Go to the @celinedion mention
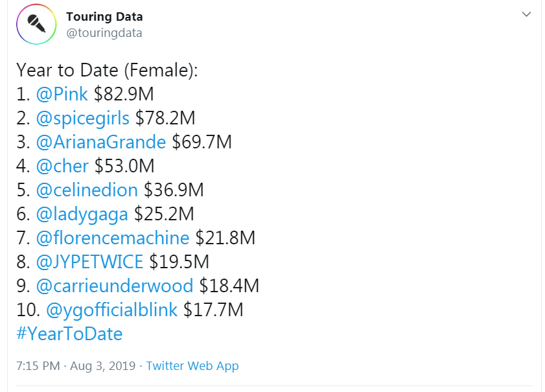 (x=87, y=190)
